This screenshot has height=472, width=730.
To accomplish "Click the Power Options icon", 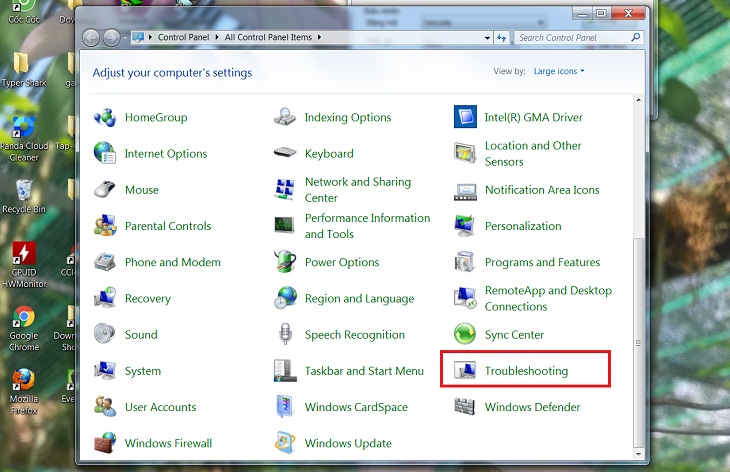I will [x=285, y=262].
